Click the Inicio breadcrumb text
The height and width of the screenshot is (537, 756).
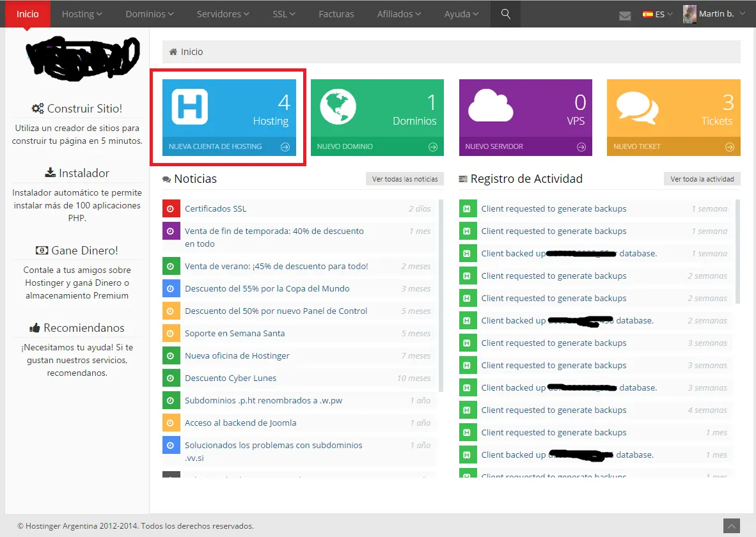coord(192,52)
